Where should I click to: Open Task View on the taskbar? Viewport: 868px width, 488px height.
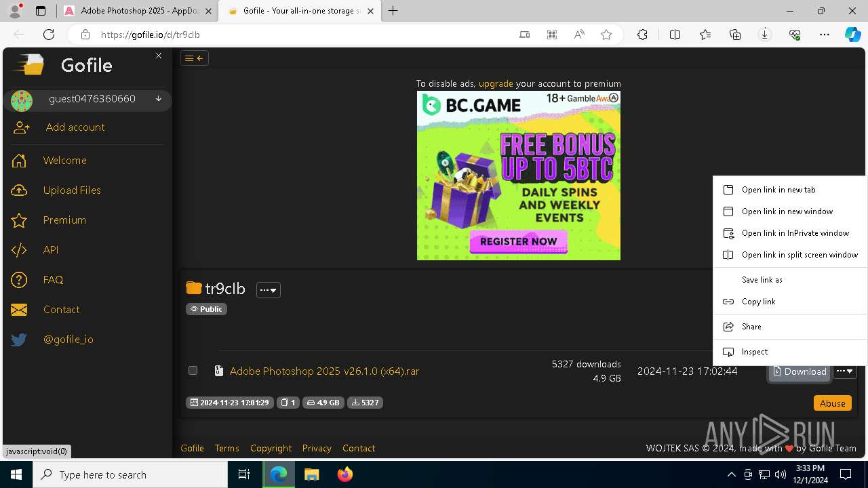coord(244,474)
